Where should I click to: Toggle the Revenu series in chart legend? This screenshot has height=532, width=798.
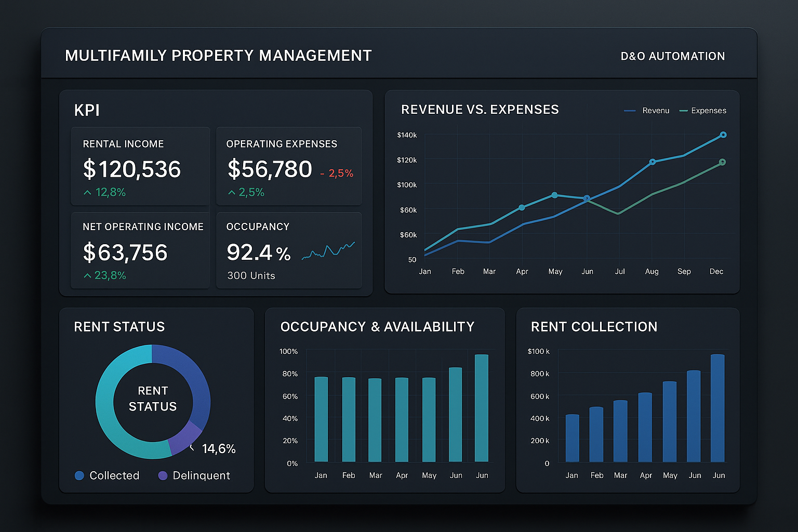coord(647,111)
